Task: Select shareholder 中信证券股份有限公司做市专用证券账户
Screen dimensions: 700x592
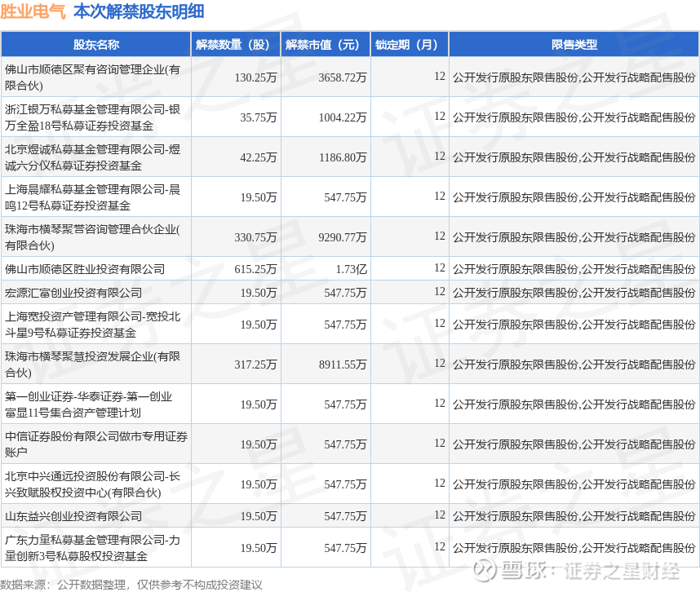Action: (96, 444)
